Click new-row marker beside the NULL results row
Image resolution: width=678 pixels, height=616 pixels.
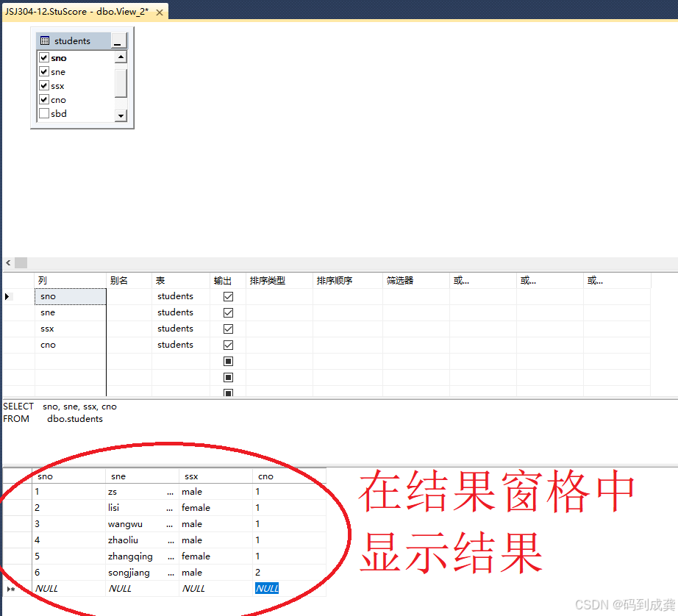(10, 589)
